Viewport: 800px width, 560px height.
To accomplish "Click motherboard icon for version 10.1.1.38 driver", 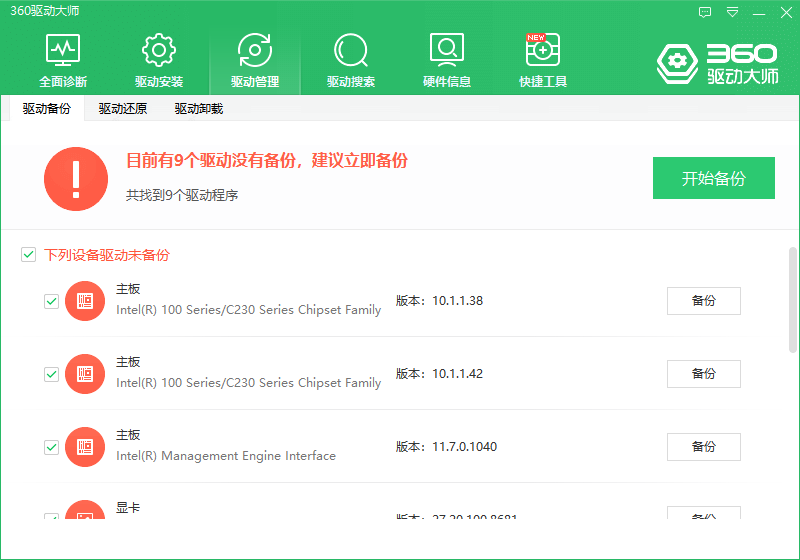I will 85,301.
